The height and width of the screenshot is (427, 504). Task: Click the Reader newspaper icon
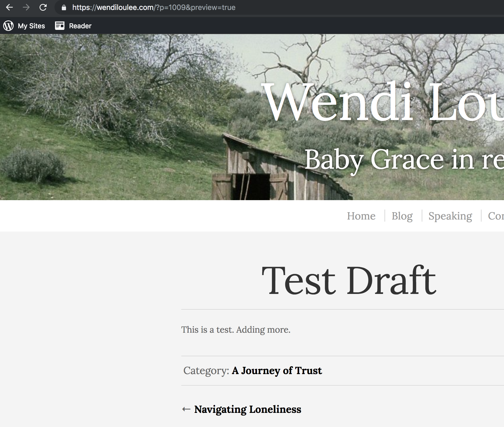(x=60, y=26)
